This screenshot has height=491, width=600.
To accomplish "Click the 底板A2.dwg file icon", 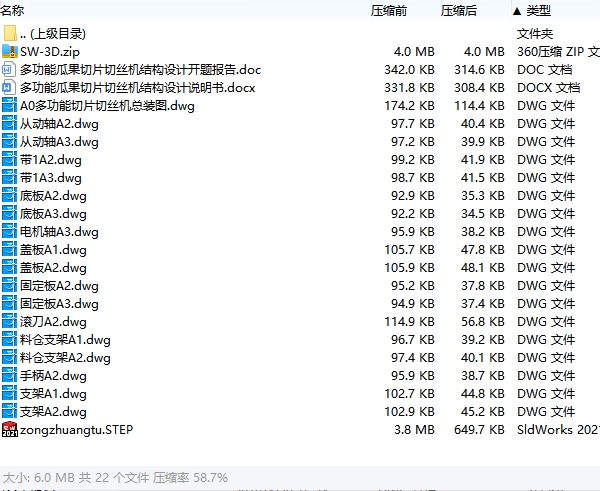I will (x=10, y=195).
